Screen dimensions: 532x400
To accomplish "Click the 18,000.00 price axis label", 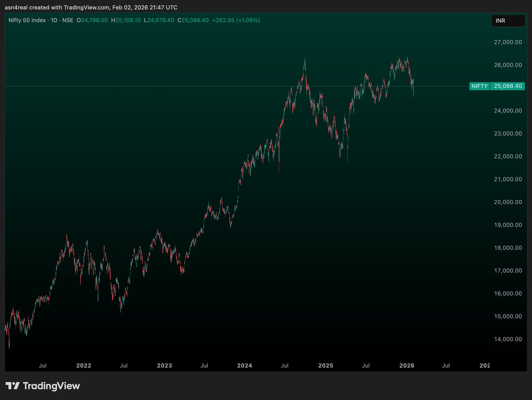I will pyautogui.click(x=508, y=248).
